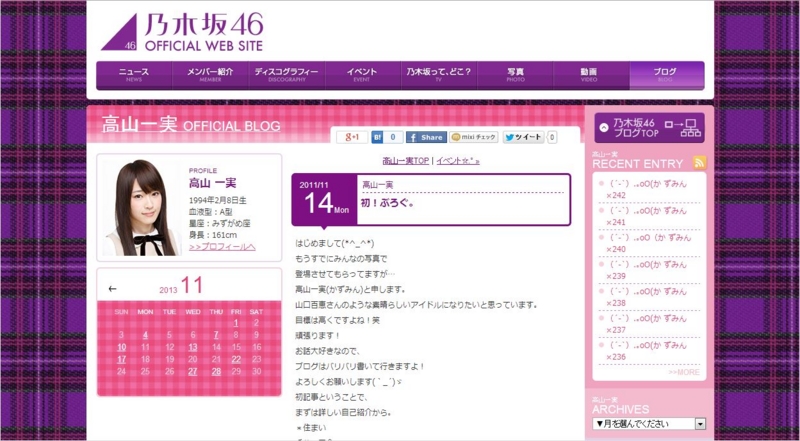Open the >>プロフィールへ link
This screenshot has height=441, width=800.
(222, 247)
